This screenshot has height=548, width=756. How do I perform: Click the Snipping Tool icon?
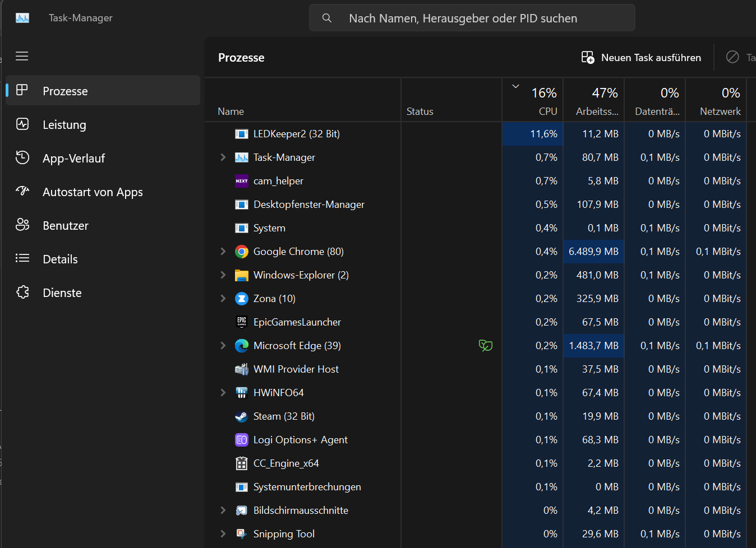click(x=242, y=534)
